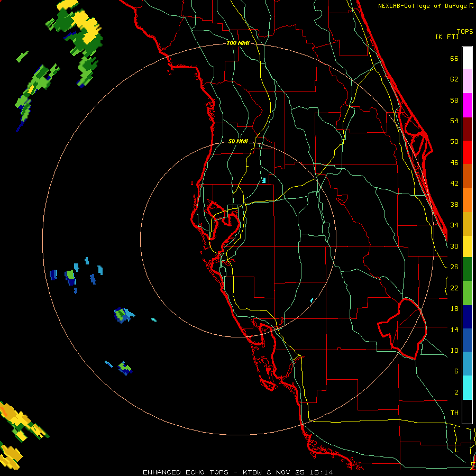Click the sky blue legend swatch near 6
This screenshot has width=476, height=476.
(x=467, y=364)
